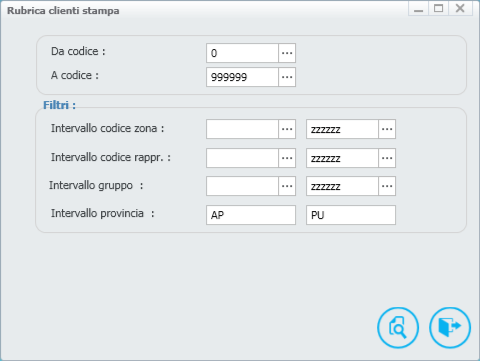Image resolution: width=480 pixels, height=361 pixels.
Task: Open lookup for rappr. start code
Action: 287,158
